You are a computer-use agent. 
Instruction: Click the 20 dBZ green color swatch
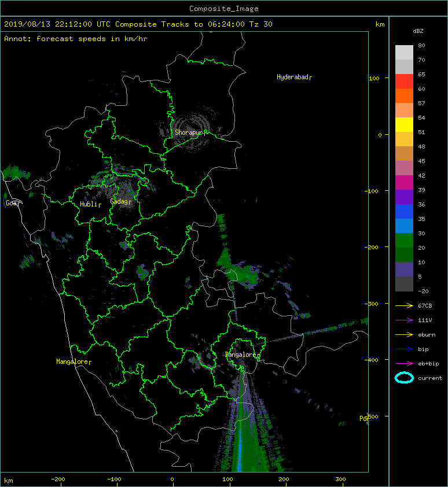coord(404,254)
